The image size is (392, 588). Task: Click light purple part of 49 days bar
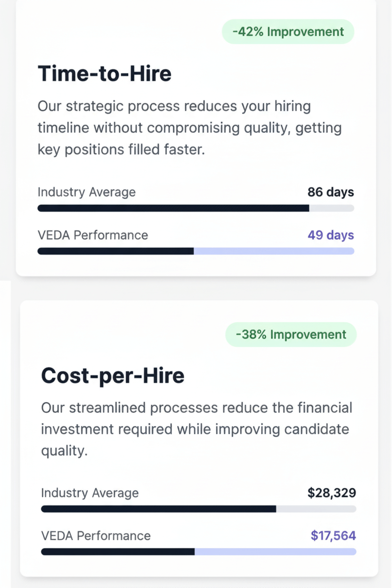click(x=274, y=251)
